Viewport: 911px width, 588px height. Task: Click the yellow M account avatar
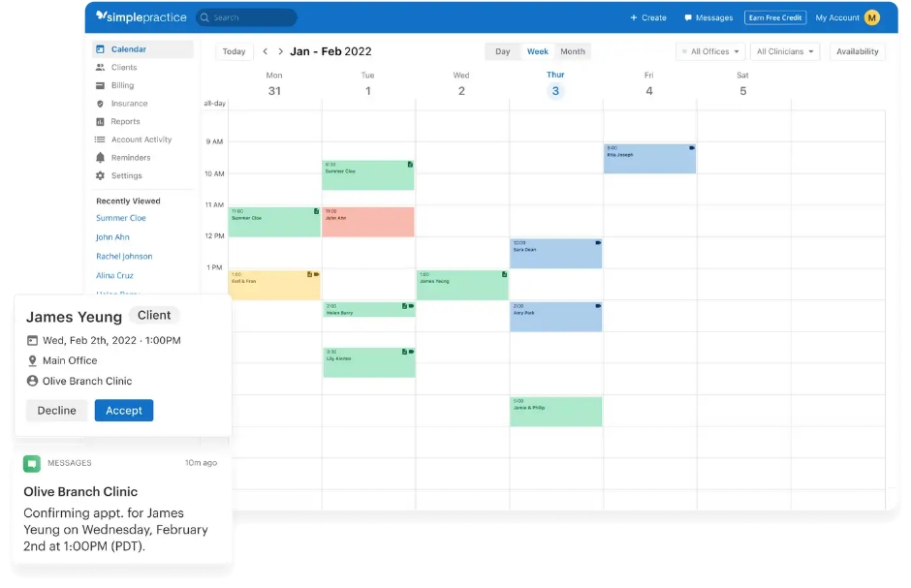pyautogui.click(x=871, y=17)
